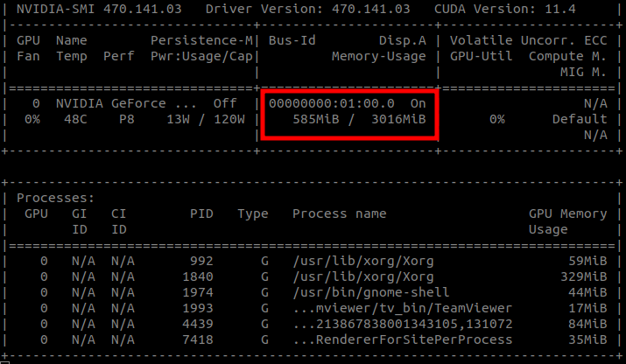The height and width of the screenshot is (364, 626).
Task: Click PID 1993 in process table
Action: pyautogui.click(x=198, y=309)
